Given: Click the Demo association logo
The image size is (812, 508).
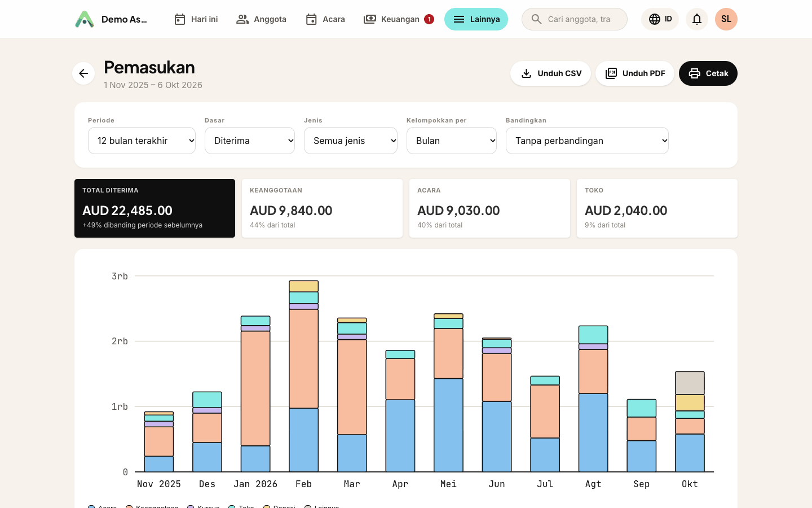Looking at the screenshot, I should (85, 19).
